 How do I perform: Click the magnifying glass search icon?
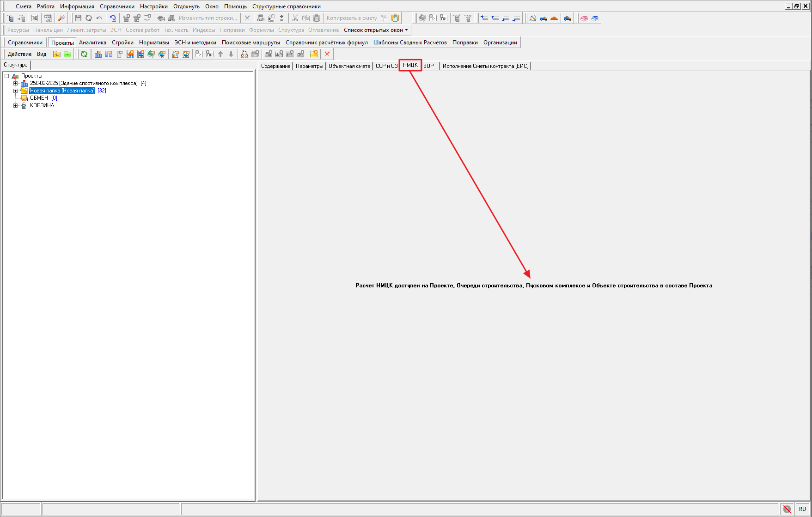click(x=61, y=18)
